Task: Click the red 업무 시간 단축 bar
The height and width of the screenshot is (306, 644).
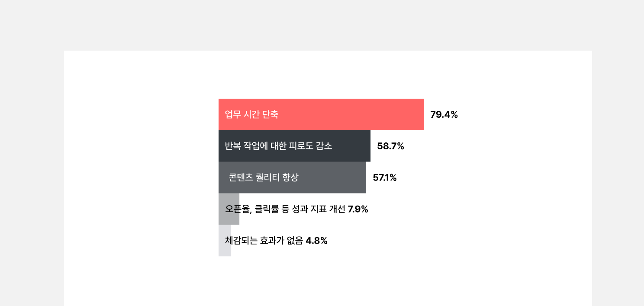Action: point(321,114)
